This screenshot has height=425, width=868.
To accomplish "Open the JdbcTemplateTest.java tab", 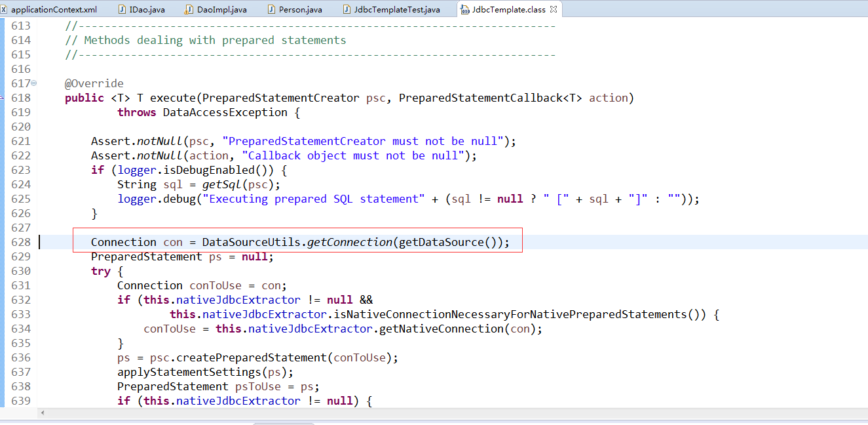I will 396,10.
